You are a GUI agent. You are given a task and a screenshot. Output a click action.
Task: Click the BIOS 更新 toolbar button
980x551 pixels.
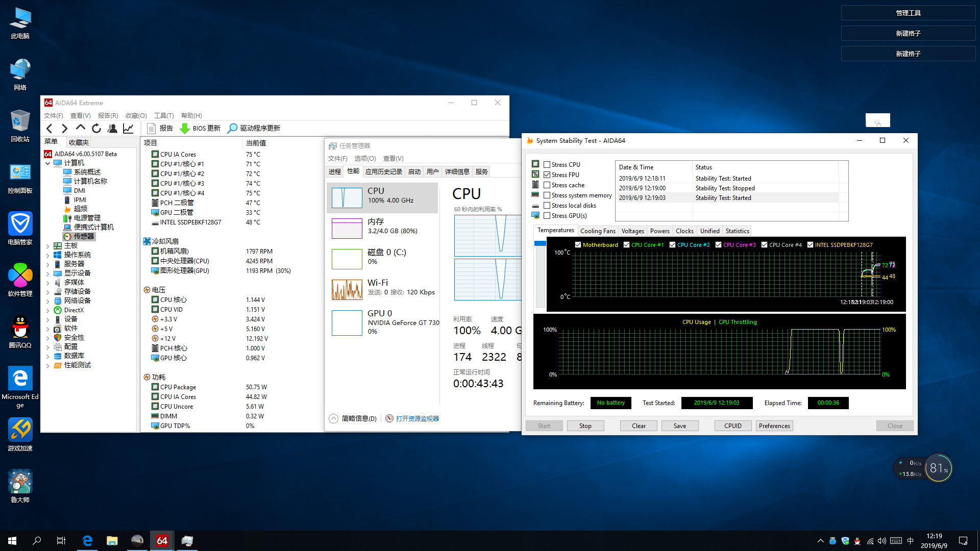point(201,128)
